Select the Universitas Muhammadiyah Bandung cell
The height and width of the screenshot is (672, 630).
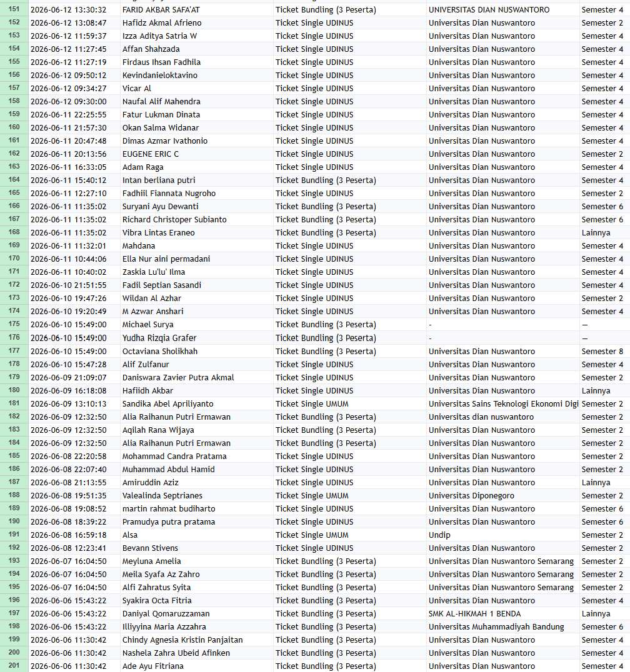point(503,626)
